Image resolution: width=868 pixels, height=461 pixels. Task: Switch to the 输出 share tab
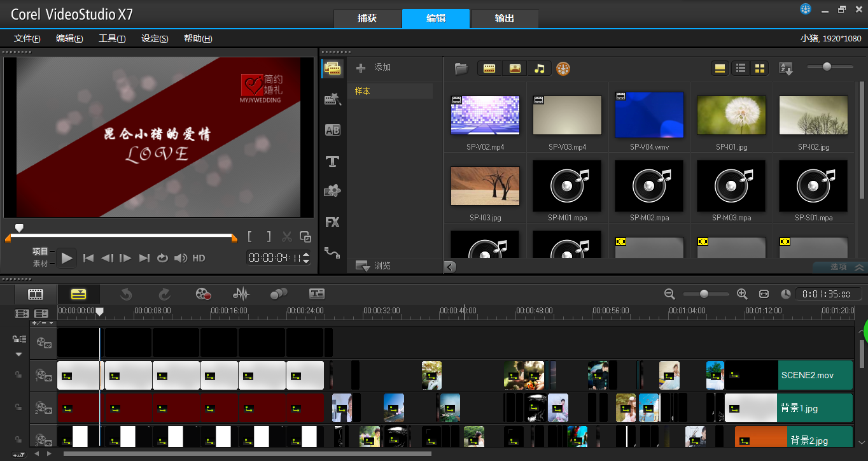(505, 18)
